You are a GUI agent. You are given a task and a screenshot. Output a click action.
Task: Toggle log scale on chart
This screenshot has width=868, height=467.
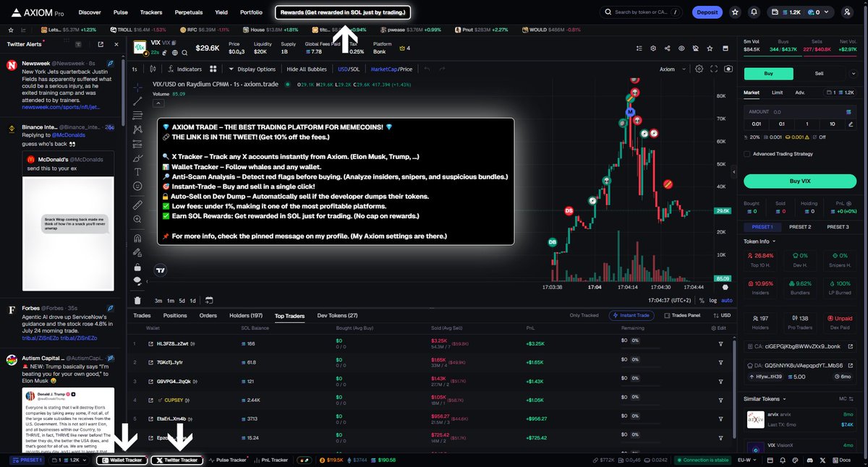pos(714,300)
